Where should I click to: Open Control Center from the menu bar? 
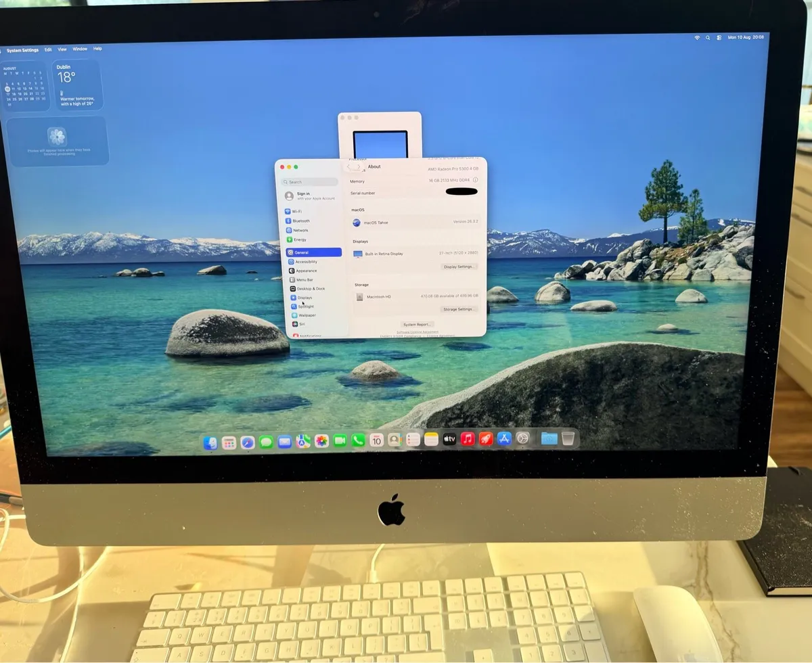[x=719, y=37]
